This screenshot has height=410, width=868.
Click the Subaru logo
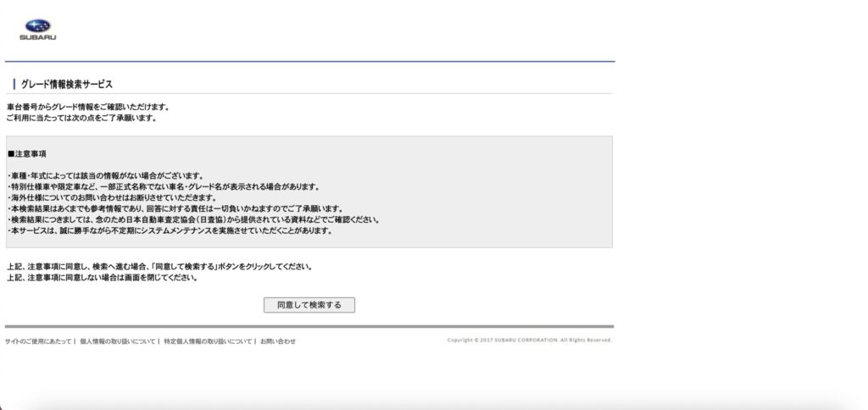37,30
